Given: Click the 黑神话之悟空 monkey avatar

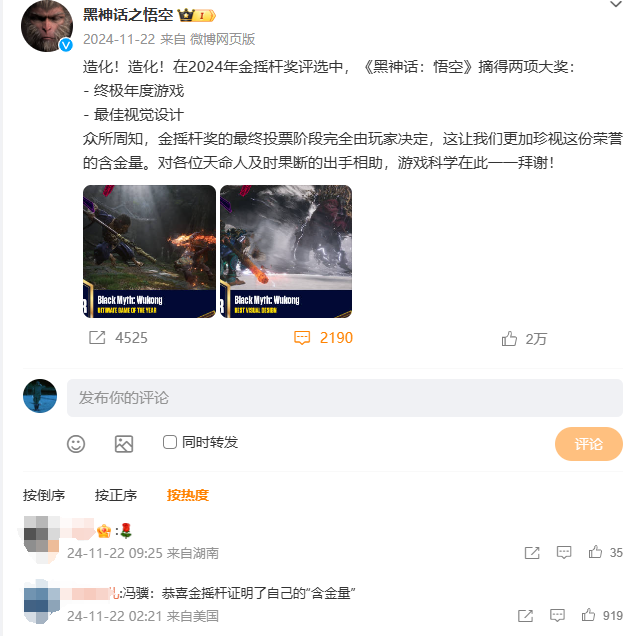Looking at the screenshot, I should tap(47, 26).
